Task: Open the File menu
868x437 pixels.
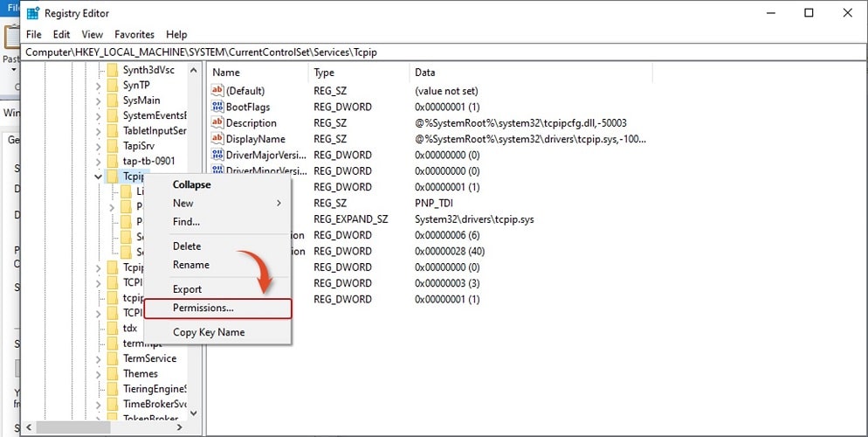Action: pyautogui.click(x=34, y=34)
